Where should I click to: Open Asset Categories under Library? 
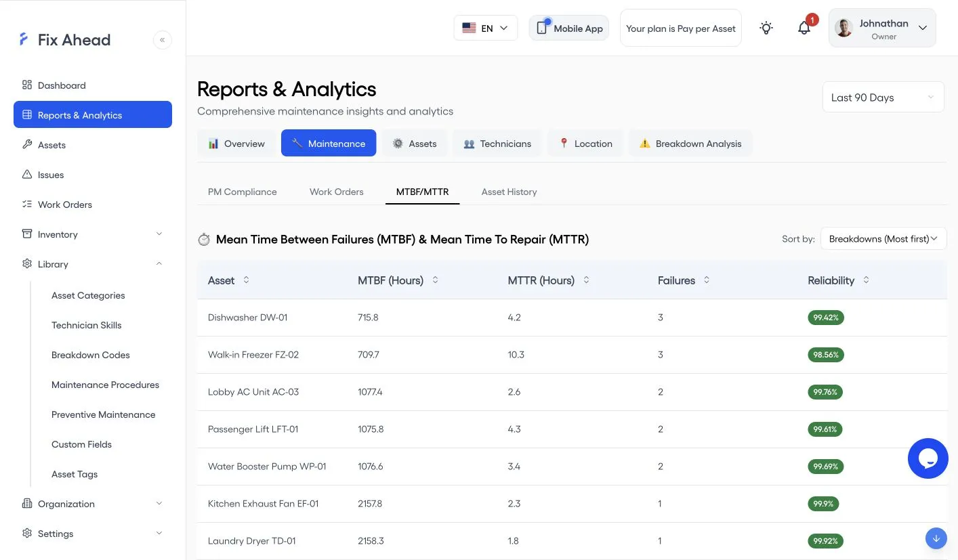88,295
